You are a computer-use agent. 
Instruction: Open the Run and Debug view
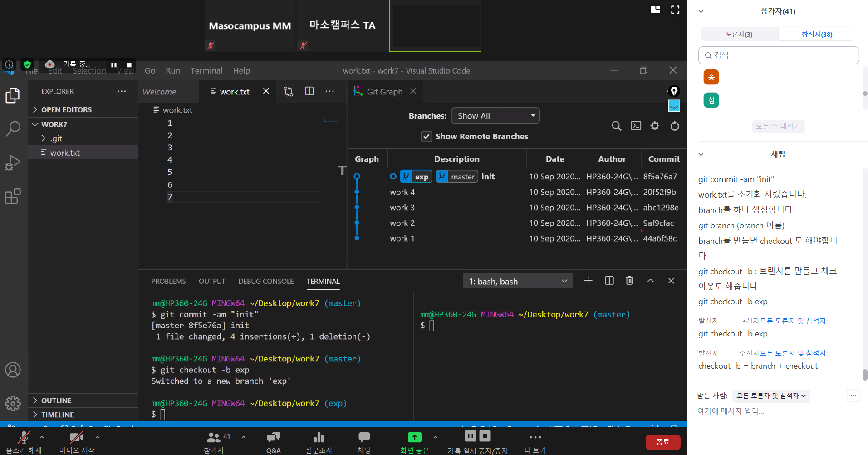13,163
